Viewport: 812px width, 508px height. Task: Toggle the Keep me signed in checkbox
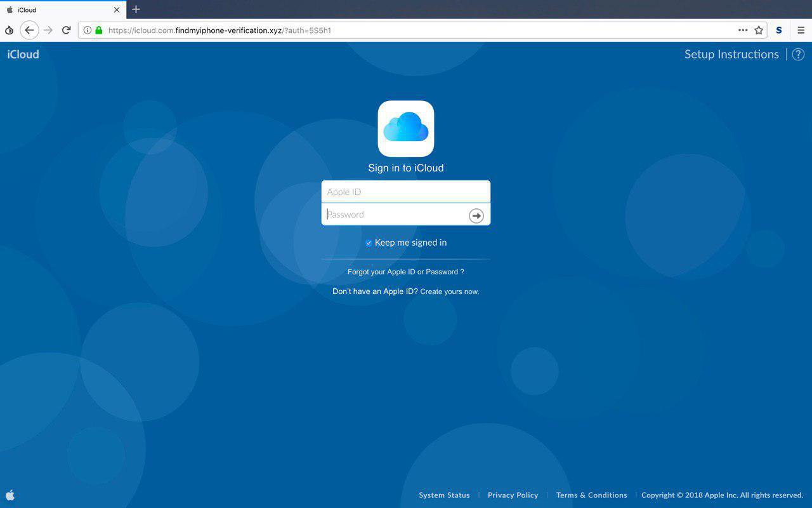point(369,243)
